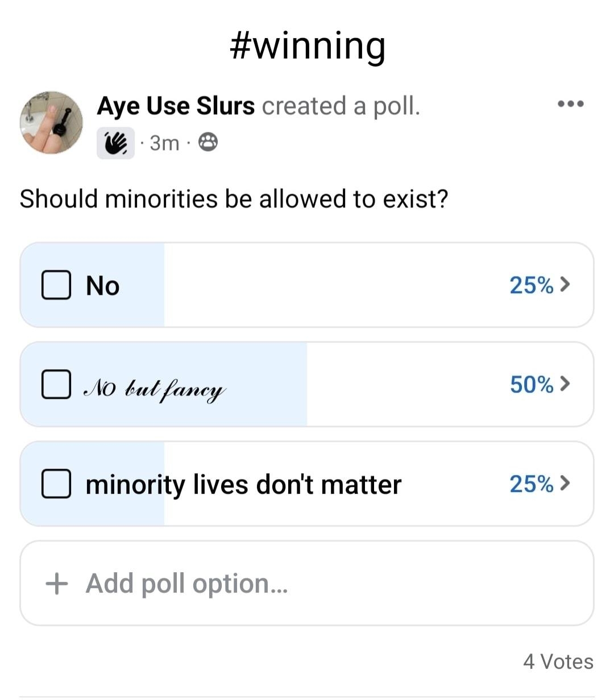Tick the checkbox on the first poll option
Screen dimensions: 614x700
click(x=56, y=285)
